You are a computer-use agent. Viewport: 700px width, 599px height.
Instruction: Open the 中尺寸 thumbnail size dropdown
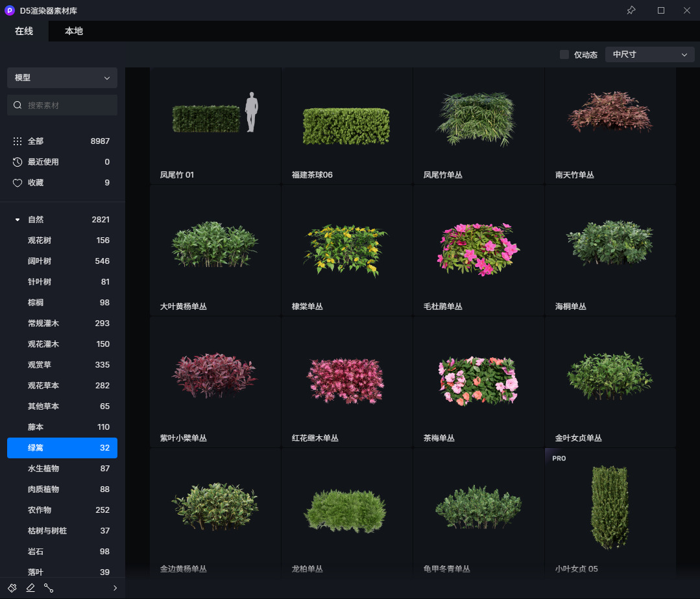(649, 54)
